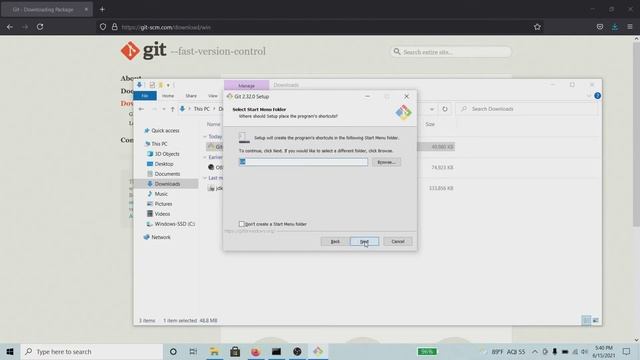Click Explorer address bar refresh icon
This screenshot has height=360, width=640.
point(445,109)
